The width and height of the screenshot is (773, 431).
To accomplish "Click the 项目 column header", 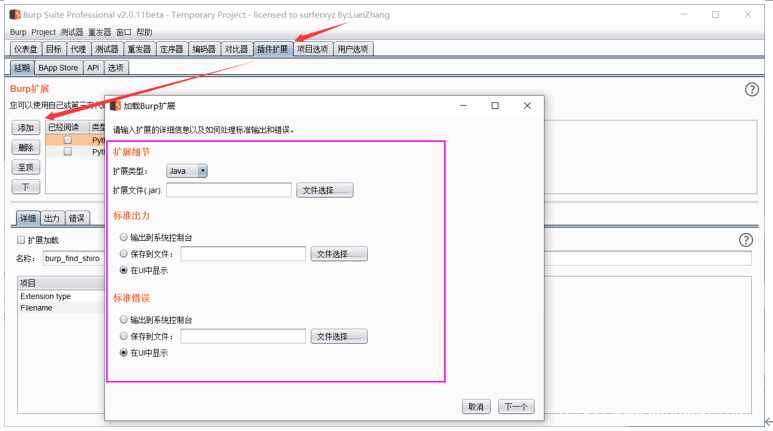I will pyautogui.click(x=62, y=283).
